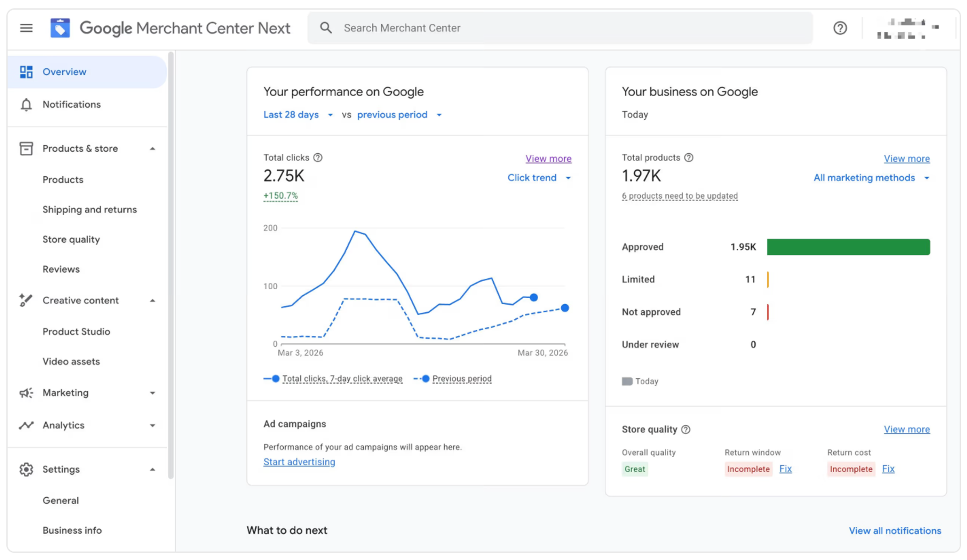
Task: Click the Store quality help icon
Action: pyautogui.click(x=686, y=430)
